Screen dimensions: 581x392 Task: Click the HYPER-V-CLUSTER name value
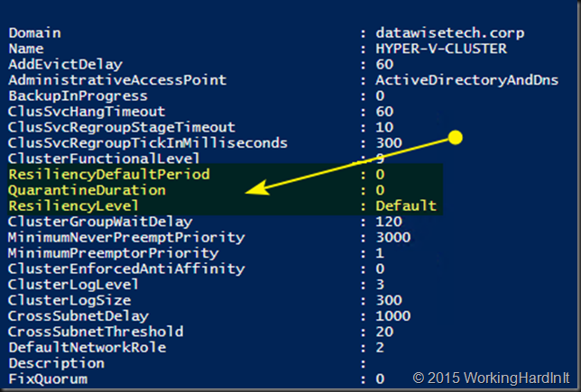(x=441, y=49)
